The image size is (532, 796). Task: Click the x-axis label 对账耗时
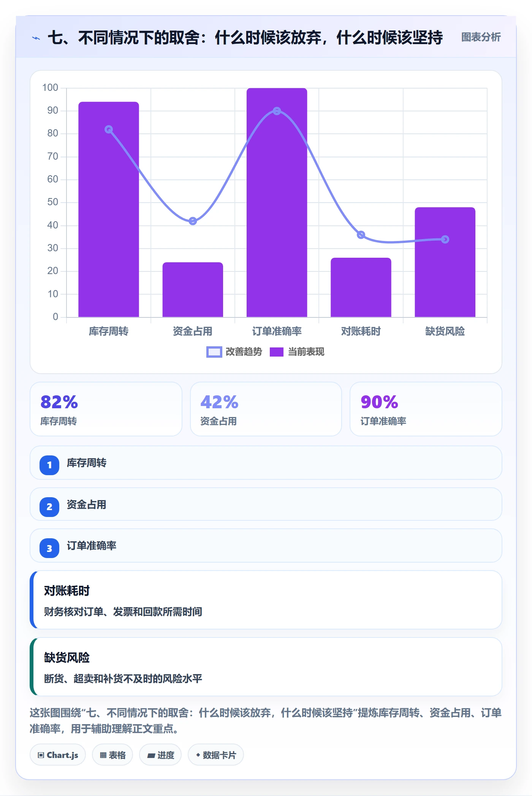(361, 331)
